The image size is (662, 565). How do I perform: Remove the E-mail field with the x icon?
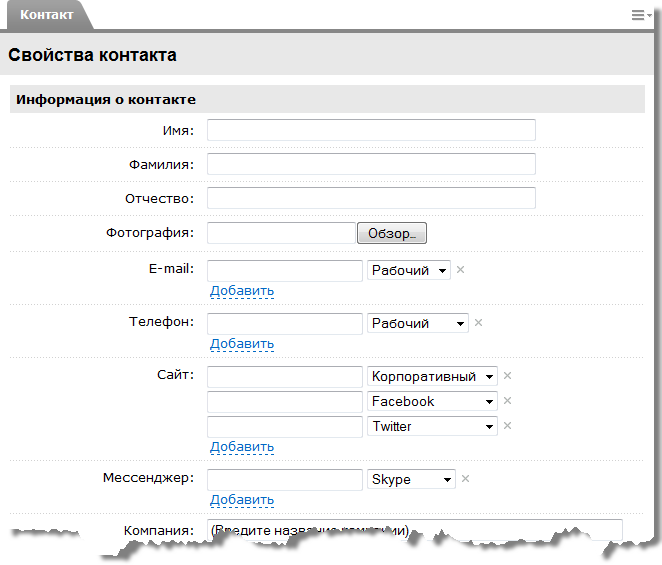[461, 270]
